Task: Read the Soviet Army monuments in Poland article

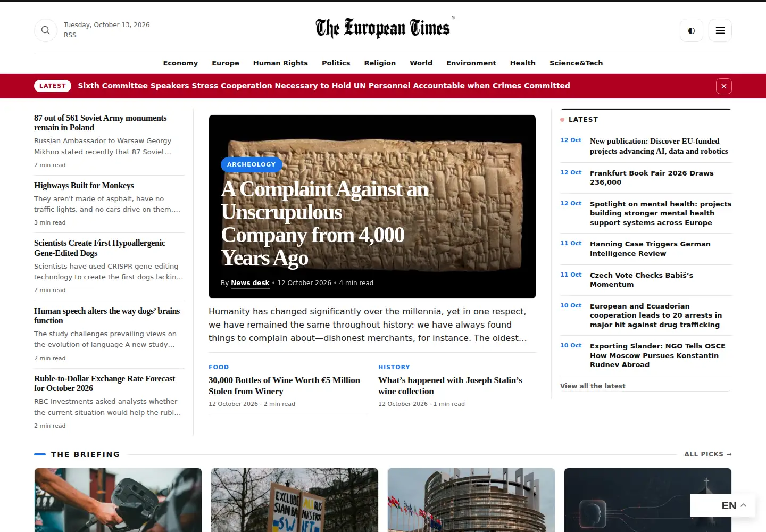Action: click(101, 123)
